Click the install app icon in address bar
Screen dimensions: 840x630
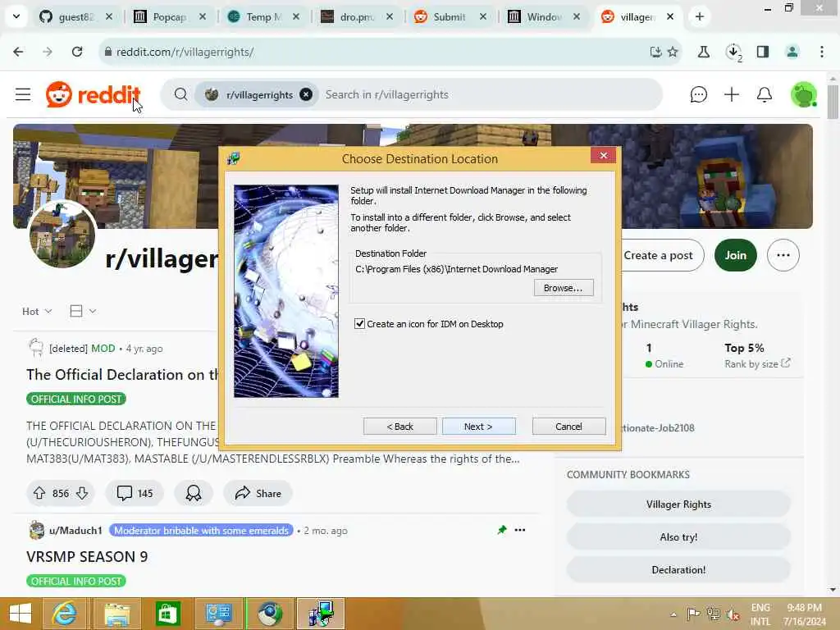tap(655, 52)
